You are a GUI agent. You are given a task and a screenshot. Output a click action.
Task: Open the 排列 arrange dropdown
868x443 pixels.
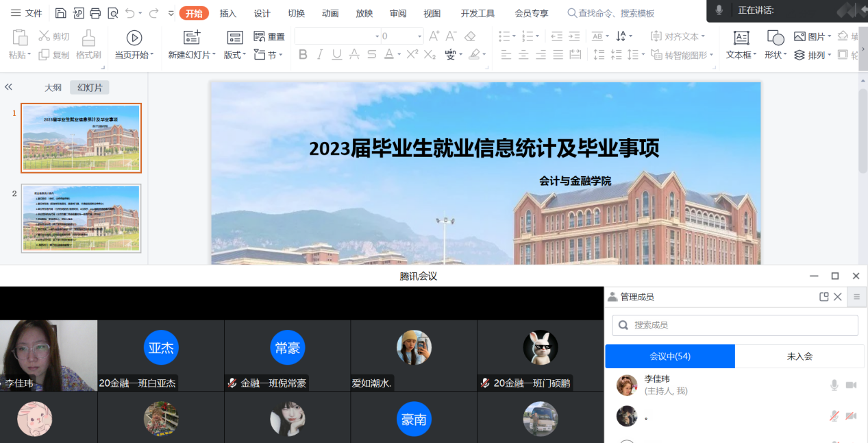click(x=813, y=55)
